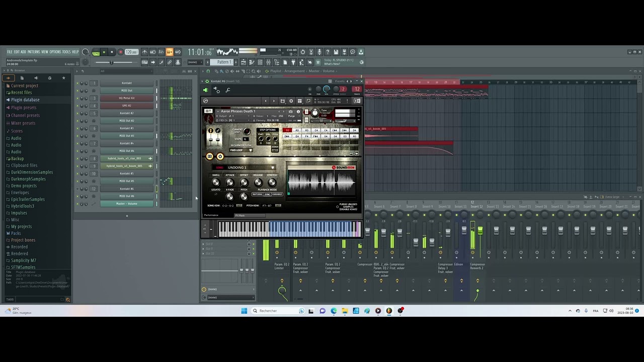Click the plus button after Pattern 1

(x=235, y=62)
